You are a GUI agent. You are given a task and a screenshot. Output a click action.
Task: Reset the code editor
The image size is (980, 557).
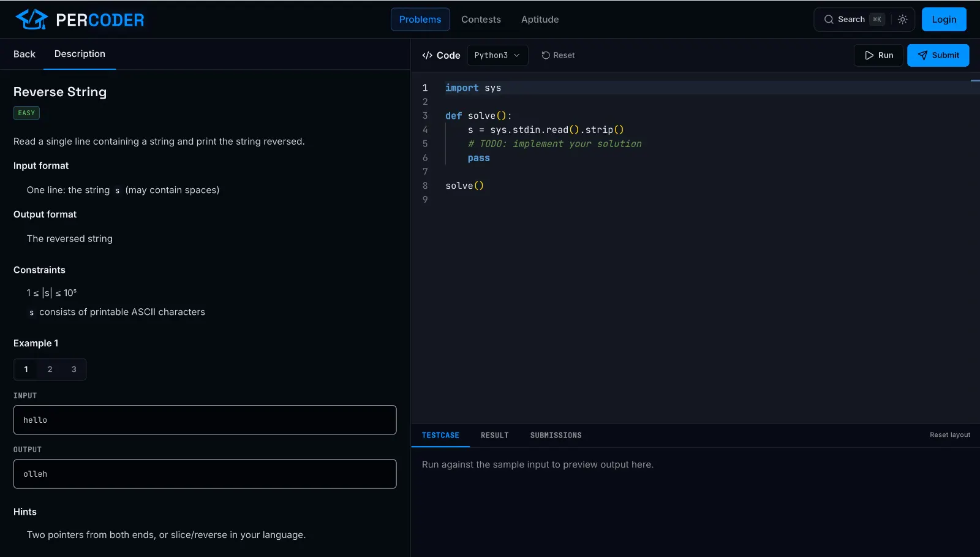click(x=558, y=55)
